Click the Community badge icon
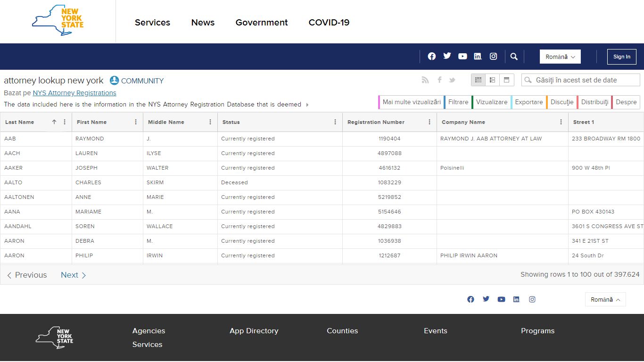The image size is (644, 362). tap(115, 81)
